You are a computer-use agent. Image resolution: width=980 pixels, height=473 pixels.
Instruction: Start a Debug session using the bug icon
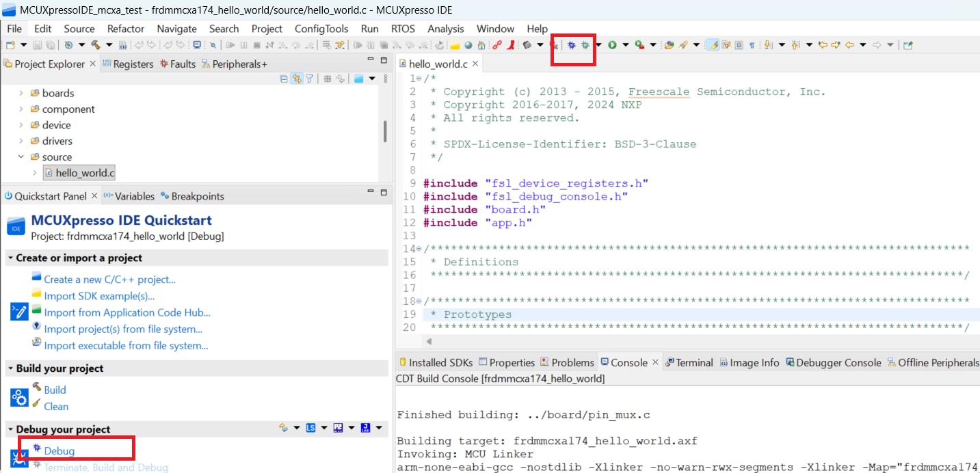[x=572, y=46]
